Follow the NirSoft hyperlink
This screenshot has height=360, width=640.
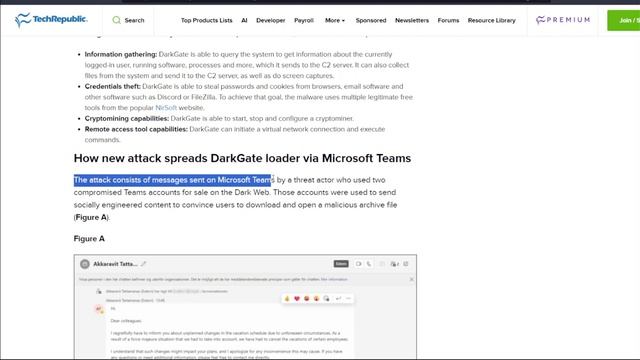[x=166, y=108]
